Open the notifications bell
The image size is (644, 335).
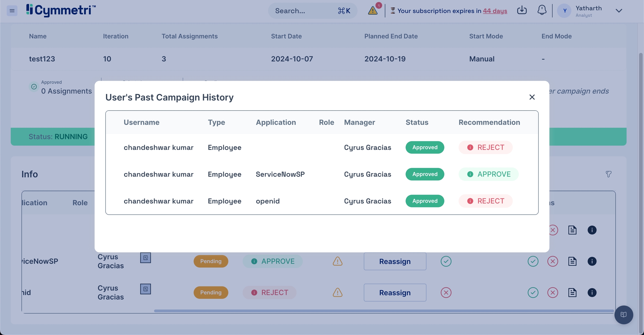[542, 10]
